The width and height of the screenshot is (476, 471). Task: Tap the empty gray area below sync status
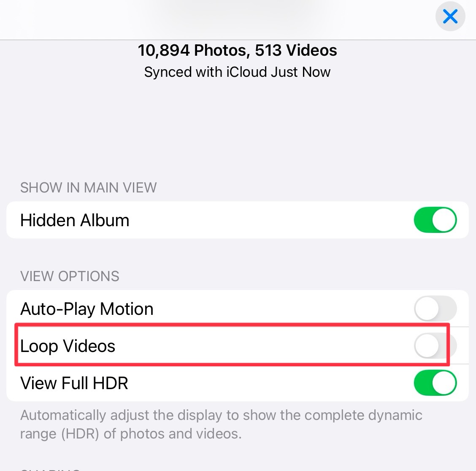click(238, 127)
